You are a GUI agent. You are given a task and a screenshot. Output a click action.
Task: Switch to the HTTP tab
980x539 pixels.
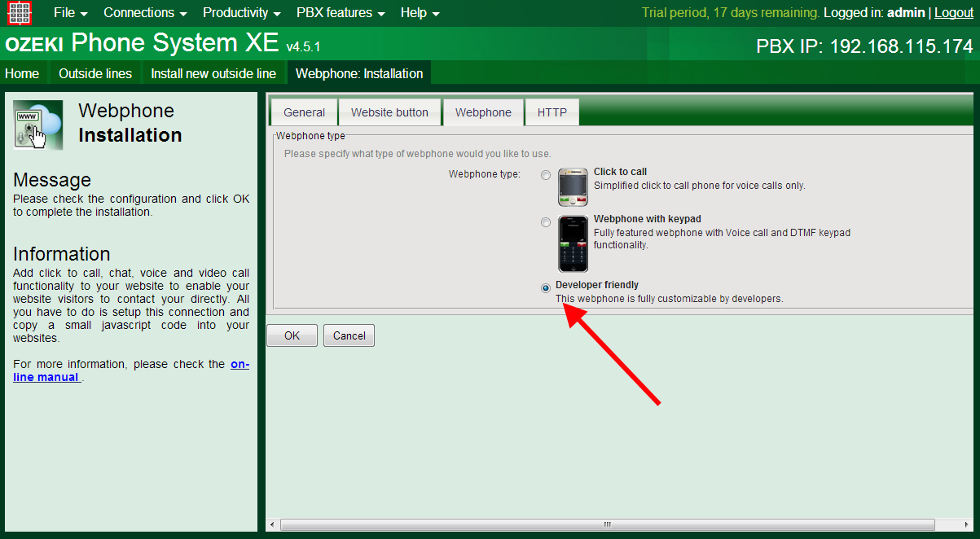click(x=552, y=112)
